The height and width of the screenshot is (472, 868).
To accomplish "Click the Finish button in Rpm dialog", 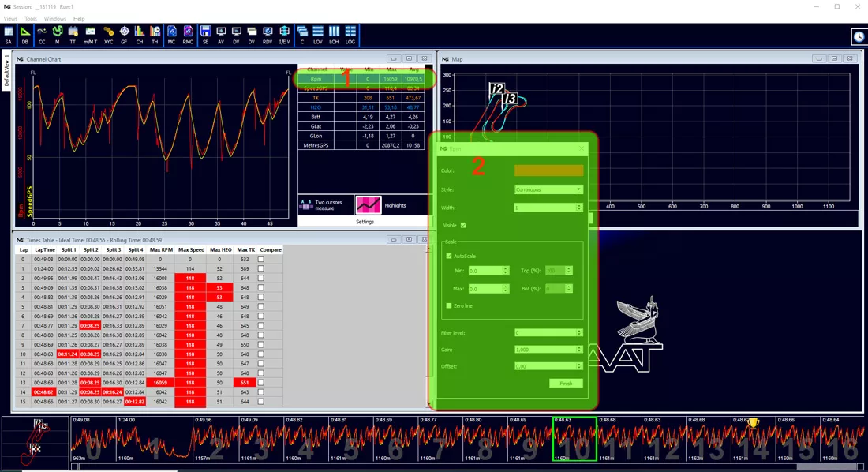I will point(566,384).
